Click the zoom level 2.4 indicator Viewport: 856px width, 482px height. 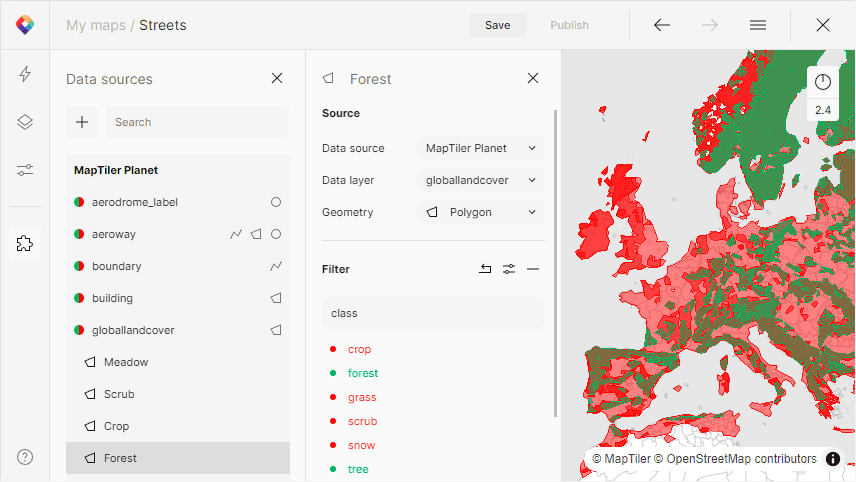point(823,110)
